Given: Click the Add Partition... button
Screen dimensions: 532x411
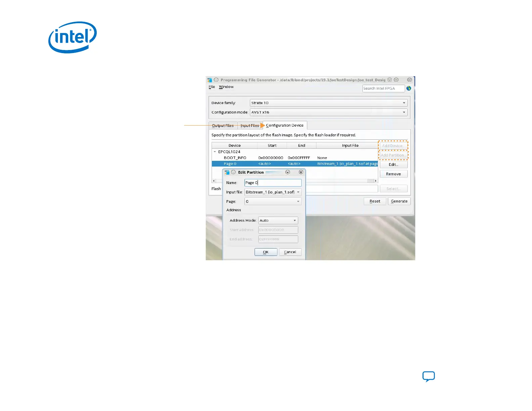Looking at the screenshot, I should click(393, 155).
